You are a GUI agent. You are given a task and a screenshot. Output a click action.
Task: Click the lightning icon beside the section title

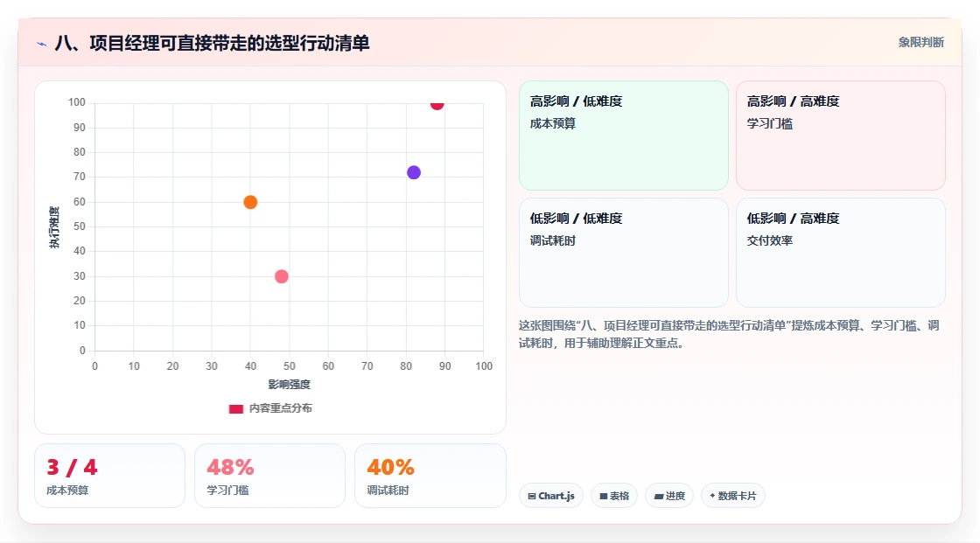(42, 44)
